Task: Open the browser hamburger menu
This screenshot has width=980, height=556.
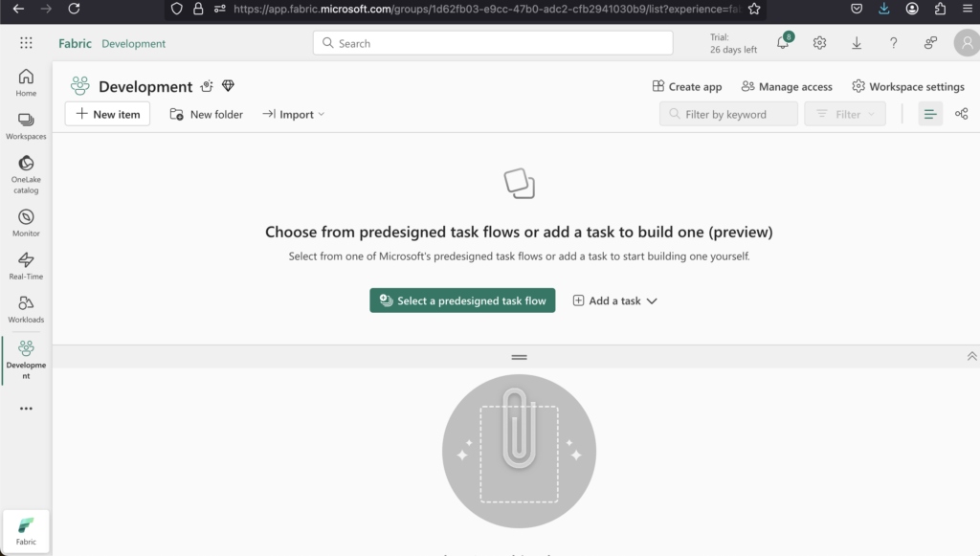Action: pyautogui.click(x=968, y=9)
